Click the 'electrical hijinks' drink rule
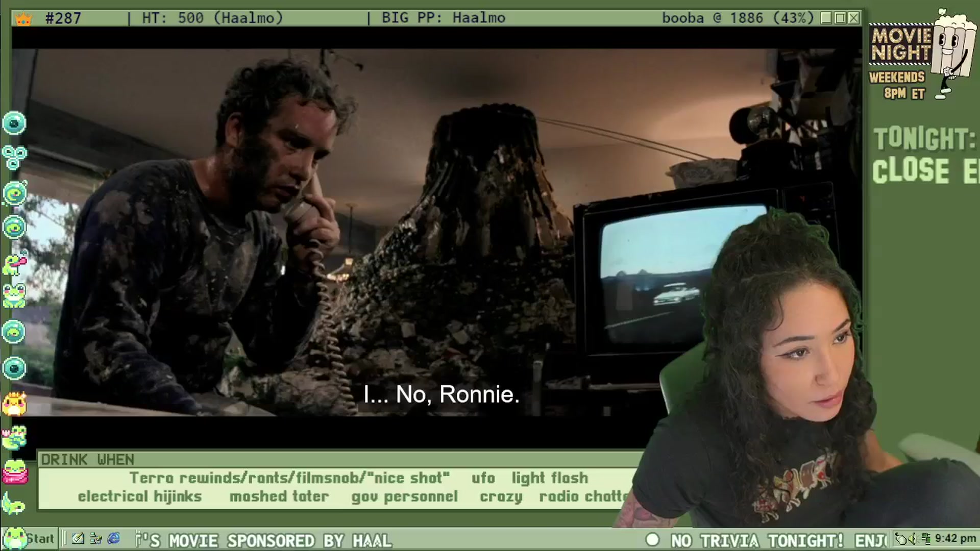The width and height of the screenshot is (980, 551). coord(140,496)
